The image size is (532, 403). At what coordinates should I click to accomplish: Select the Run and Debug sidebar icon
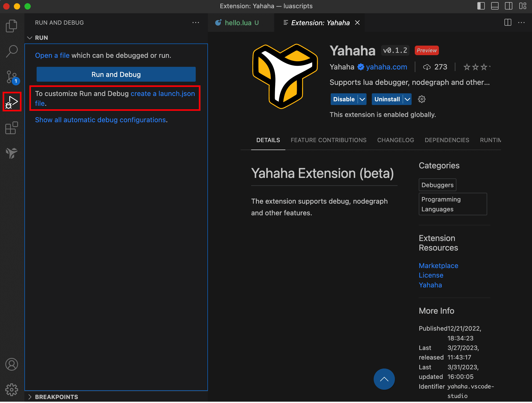[11, 102]
